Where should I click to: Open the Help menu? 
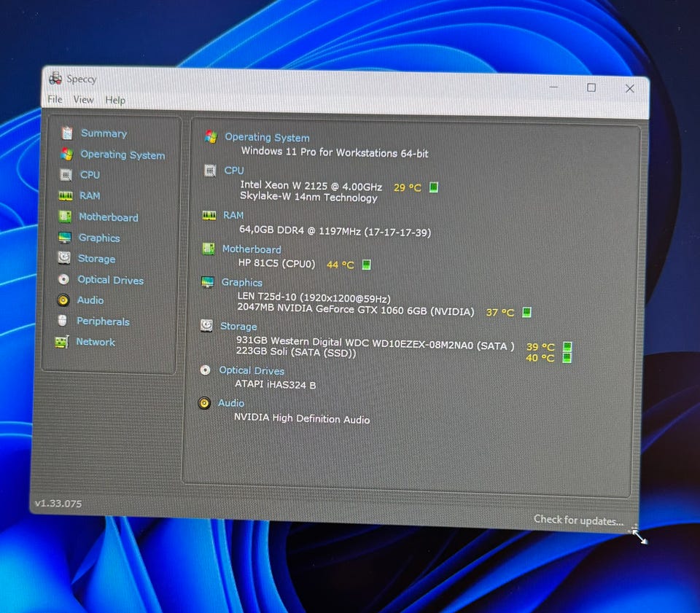[x=115, y=100]
